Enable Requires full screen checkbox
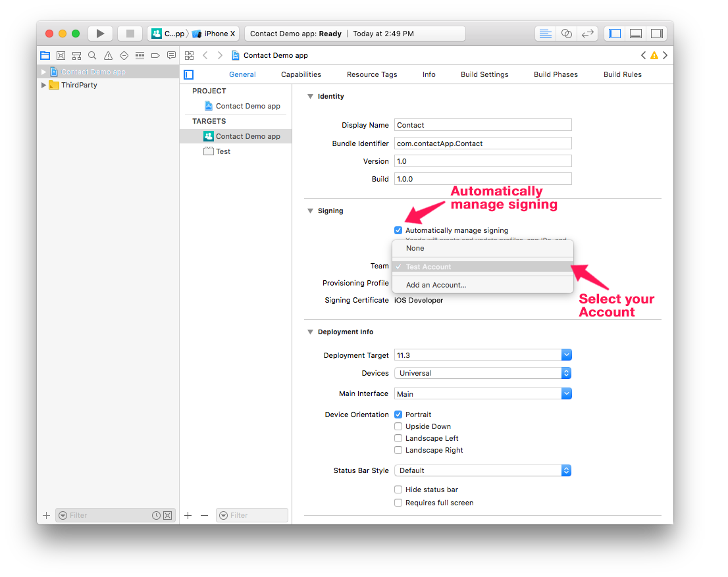The image size is (728, 577). pyautogui.click(x=398, y=503)
